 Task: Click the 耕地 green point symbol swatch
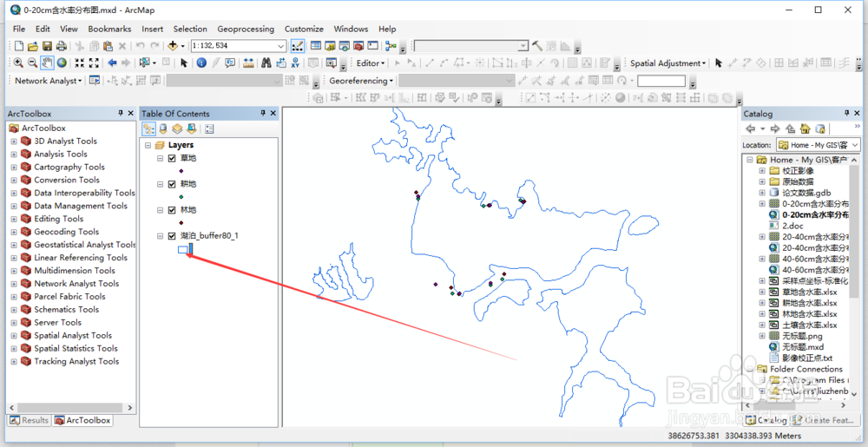point(181,197)
